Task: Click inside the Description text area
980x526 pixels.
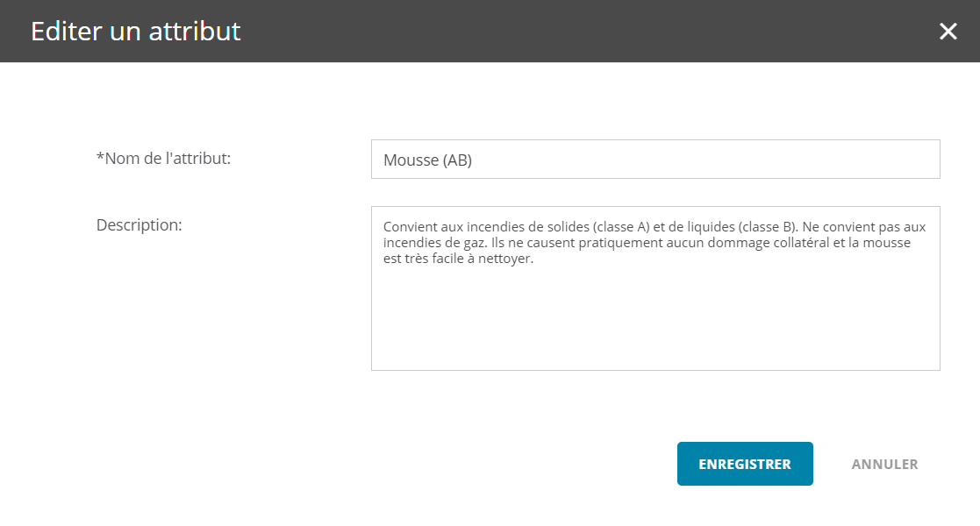Action: 655,288
